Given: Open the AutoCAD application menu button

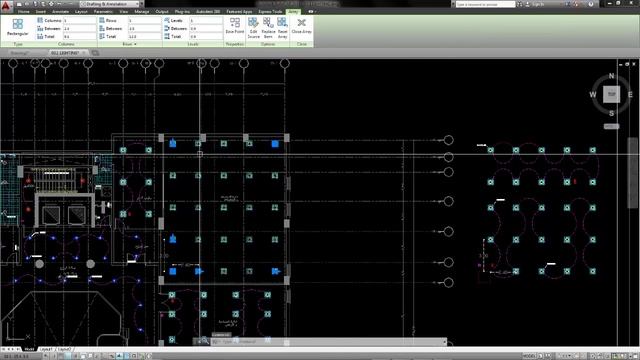Looking at the screenshot, I should [6, 7].
